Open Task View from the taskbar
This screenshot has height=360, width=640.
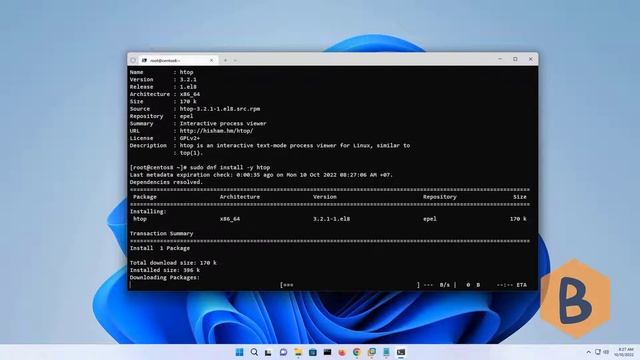(269, 352)
